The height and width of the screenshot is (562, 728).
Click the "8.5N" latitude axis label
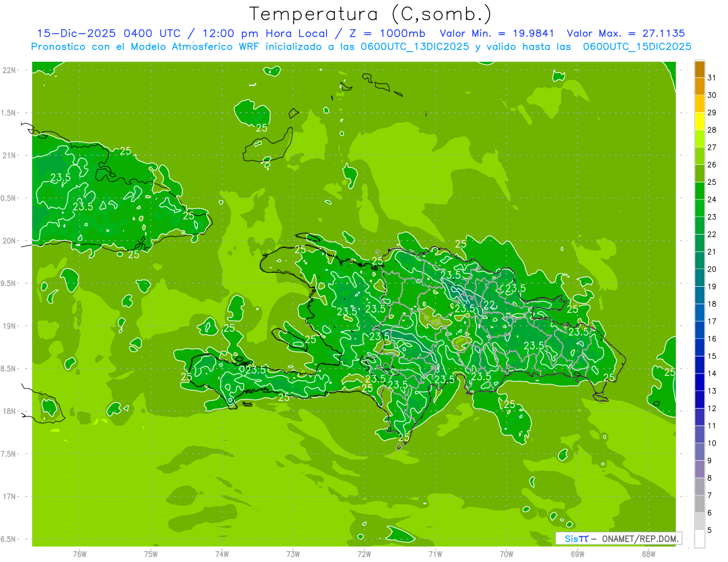point(8,369)
